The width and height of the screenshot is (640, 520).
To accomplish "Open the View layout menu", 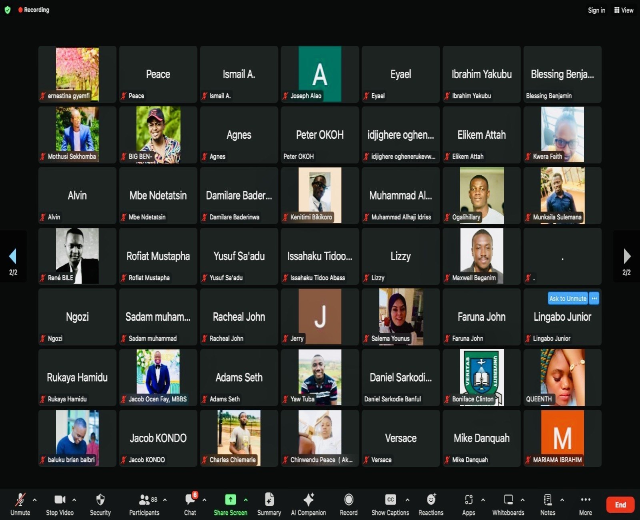I will click(626, 10).
